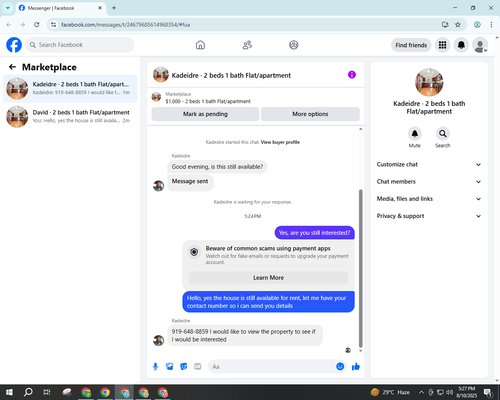
Task: Open taskbar clock showing 5:27 PM
Action: 467,392
